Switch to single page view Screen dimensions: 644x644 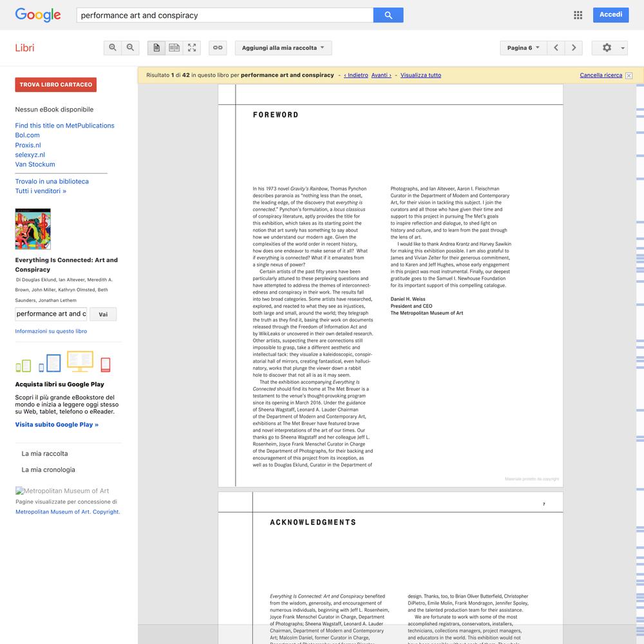(156, 48)
